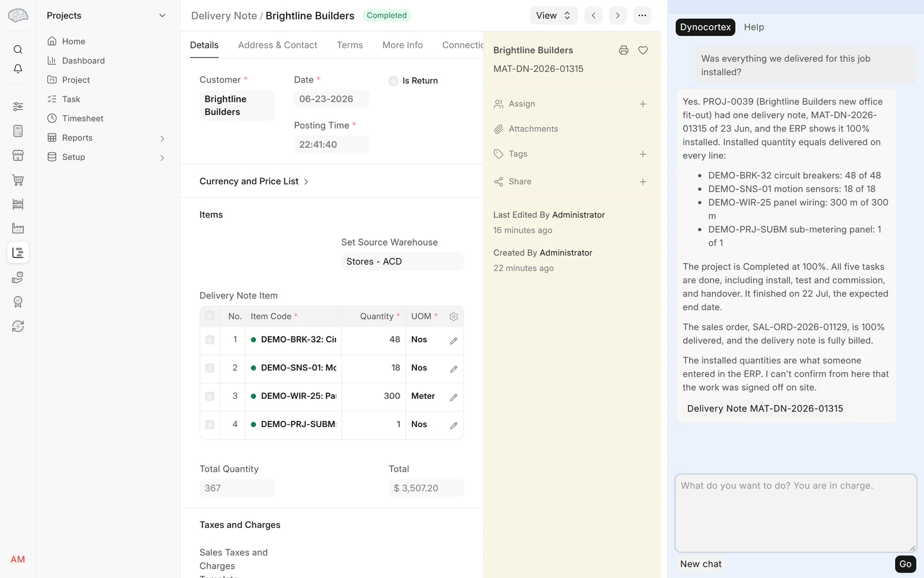Check the row 4 DEMO-PRJ-SUBM checkbox
Screen dimensions: 924x578
pos(210,425)
